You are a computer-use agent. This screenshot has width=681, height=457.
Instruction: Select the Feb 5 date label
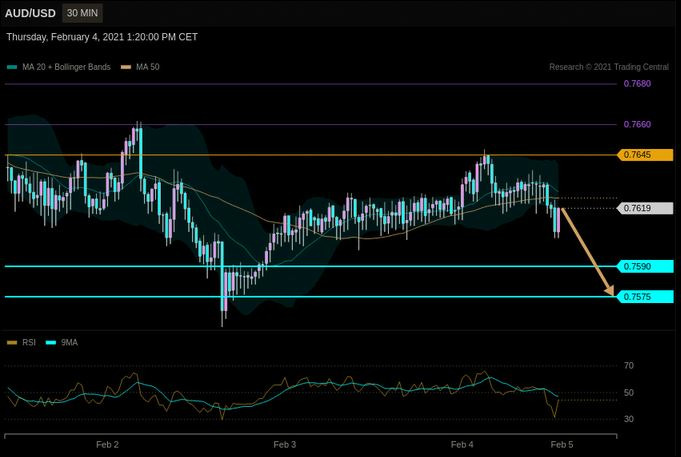562,444
